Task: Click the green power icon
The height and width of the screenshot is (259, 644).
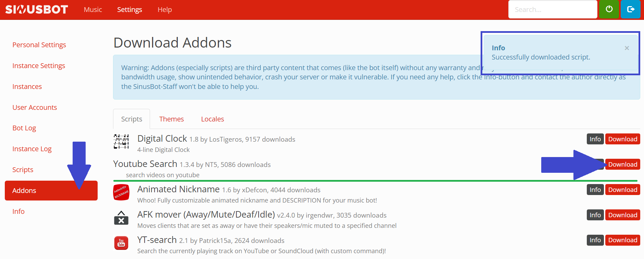Action: (609, 9)
